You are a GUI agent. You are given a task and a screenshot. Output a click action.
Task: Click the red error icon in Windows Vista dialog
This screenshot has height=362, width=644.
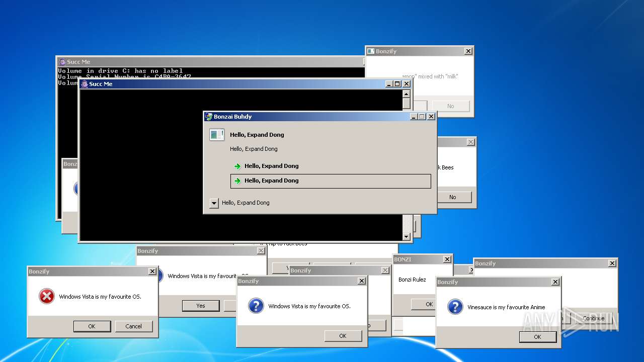click(46, 297)
